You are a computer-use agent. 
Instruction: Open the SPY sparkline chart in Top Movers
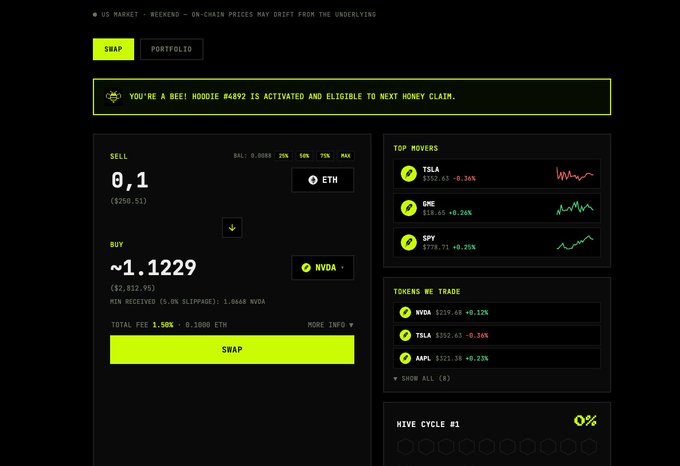tap(575, 243)
